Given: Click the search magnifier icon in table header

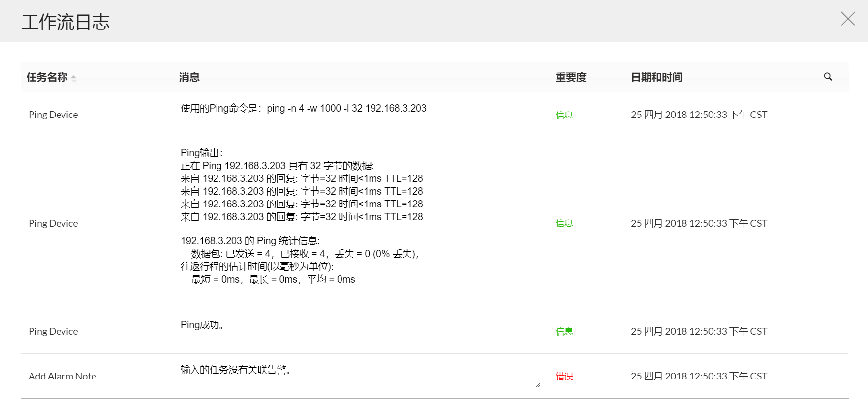Looking at the screenshot, I should pyautogui.click(x=828, y=77).
